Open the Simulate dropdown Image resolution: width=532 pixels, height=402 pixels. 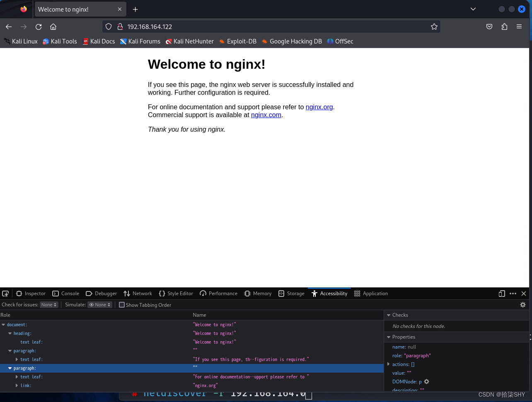100,305
